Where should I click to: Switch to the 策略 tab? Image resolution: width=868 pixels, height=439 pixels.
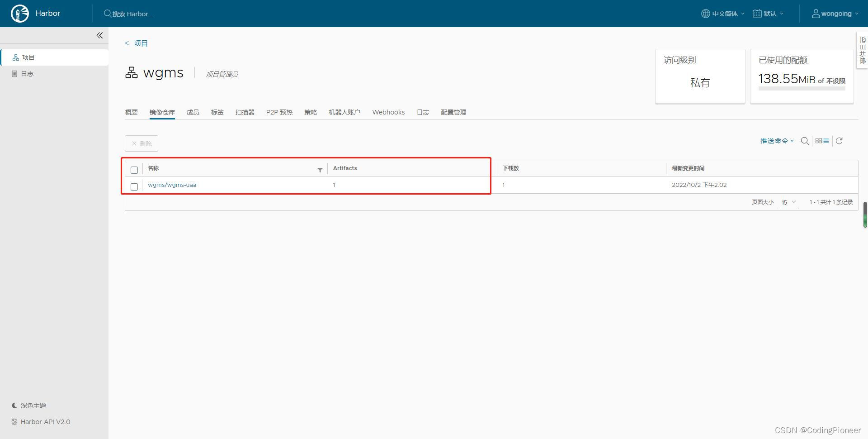click(x=311, y=112)
